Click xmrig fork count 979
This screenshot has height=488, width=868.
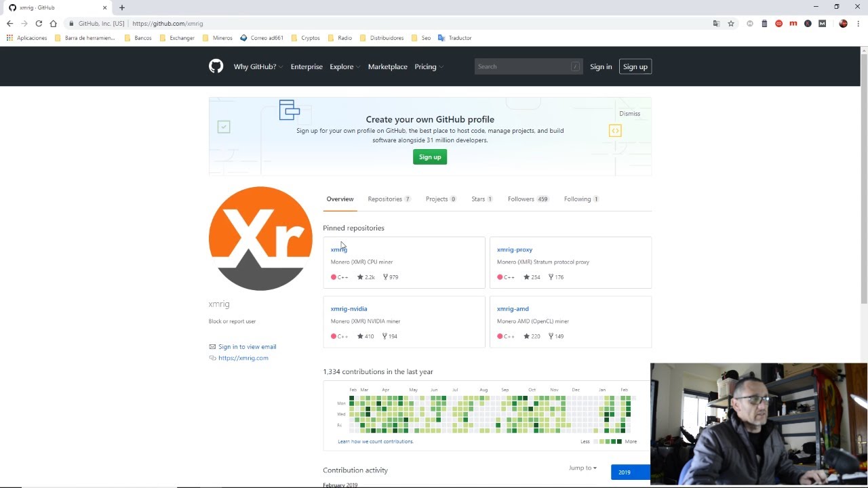pos(391,277)
